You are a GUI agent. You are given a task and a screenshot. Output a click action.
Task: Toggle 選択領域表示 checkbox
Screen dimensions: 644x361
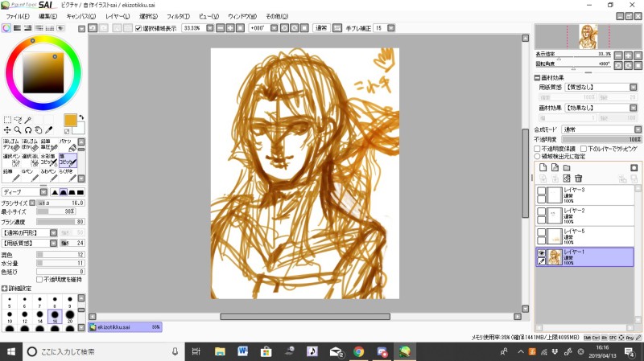pyautogui.click(x=138, y=28)
